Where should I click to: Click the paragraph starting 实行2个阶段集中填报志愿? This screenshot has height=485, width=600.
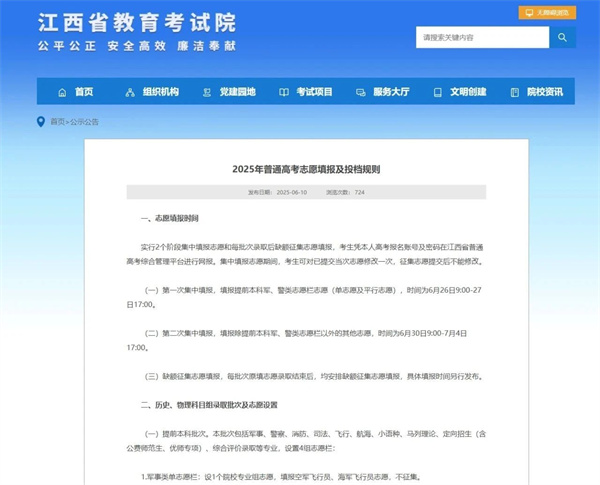coord(306,254)
